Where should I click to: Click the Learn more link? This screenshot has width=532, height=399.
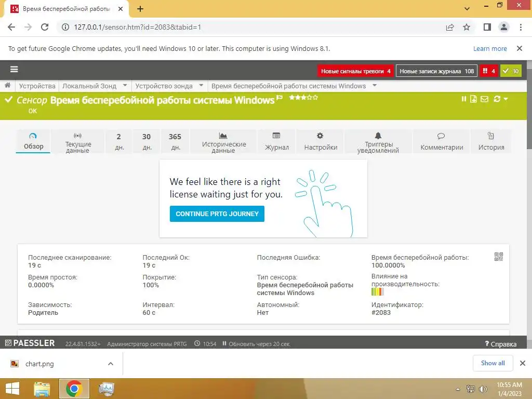coord(490,48)
